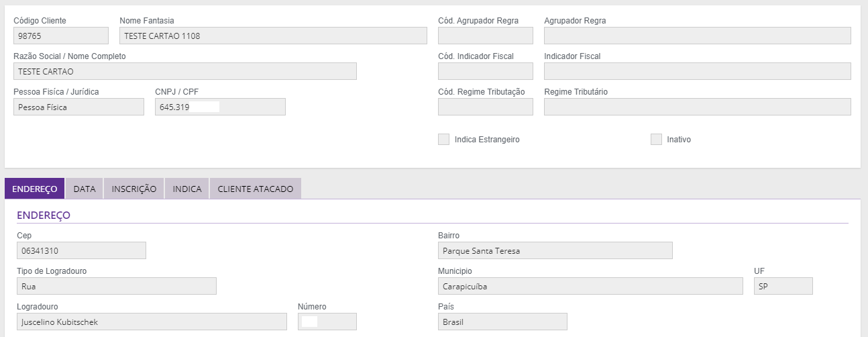Focus the Nome Fantasia field

click(273, 36)
